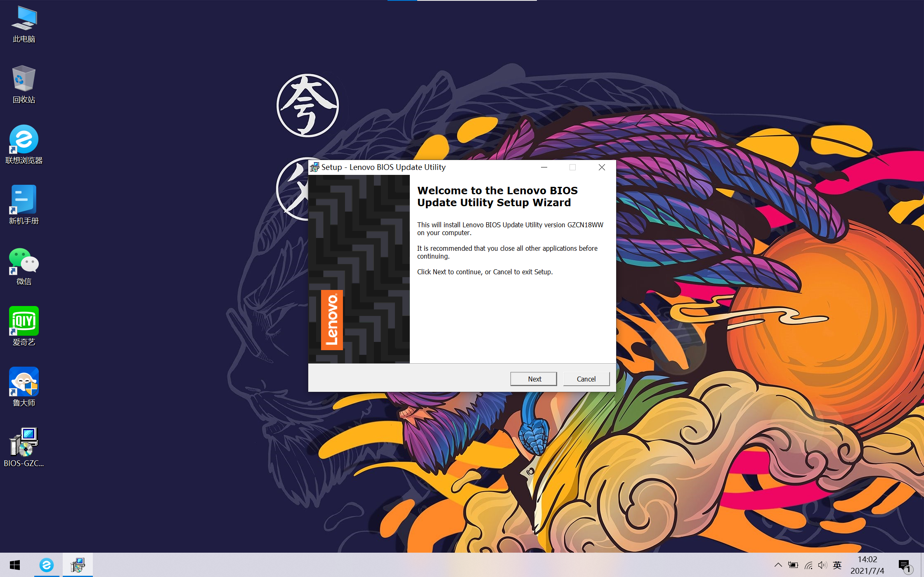Screen dimensions: 924x577
Task: Select the 新机手册 desktop shortcut
Action: 24,205
